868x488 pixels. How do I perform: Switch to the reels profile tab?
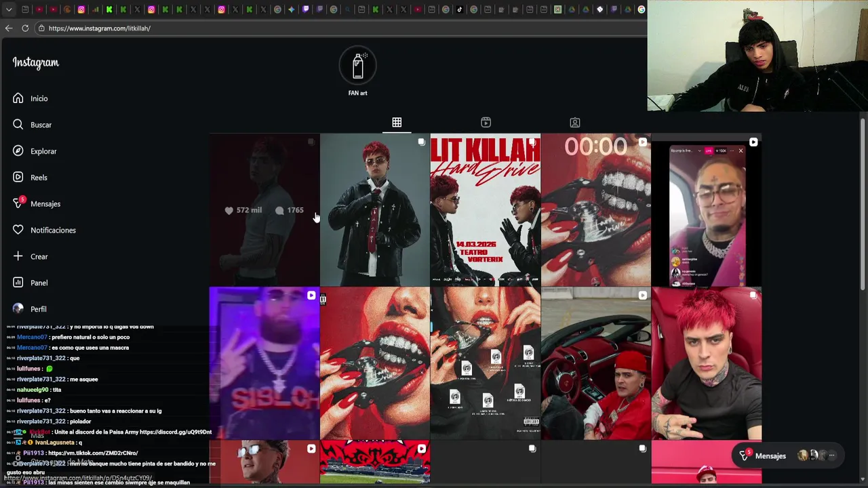[486, 123]
